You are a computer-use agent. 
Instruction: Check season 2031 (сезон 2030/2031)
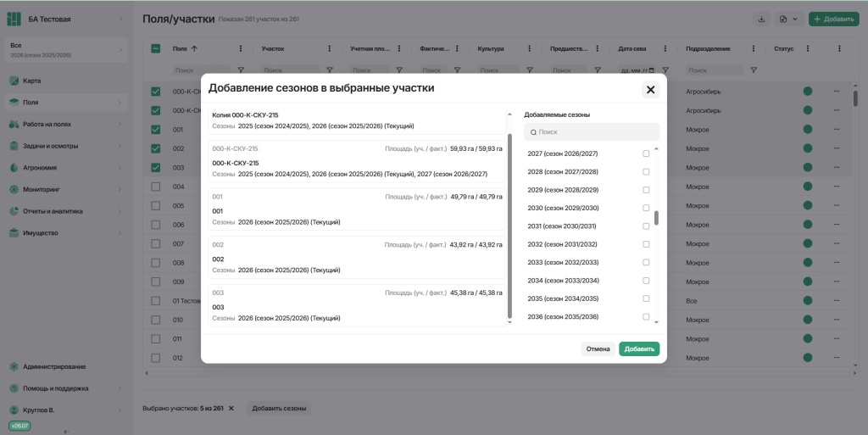646,226
